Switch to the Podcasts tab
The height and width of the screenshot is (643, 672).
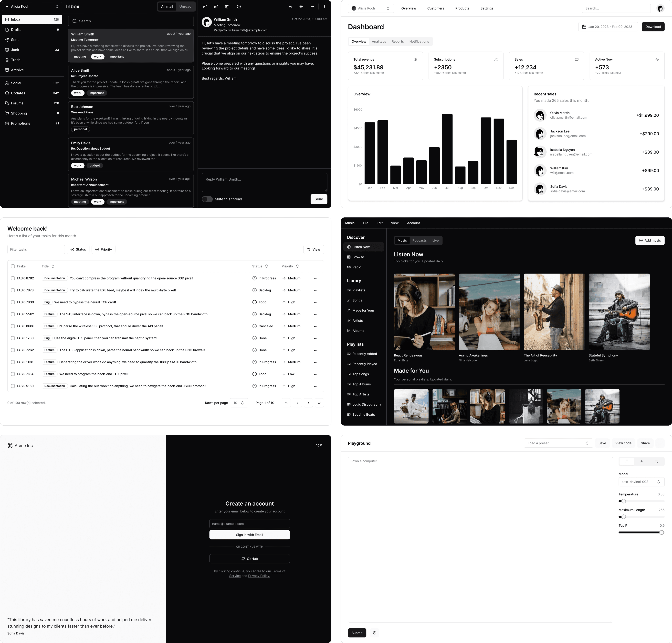[419, 240]
